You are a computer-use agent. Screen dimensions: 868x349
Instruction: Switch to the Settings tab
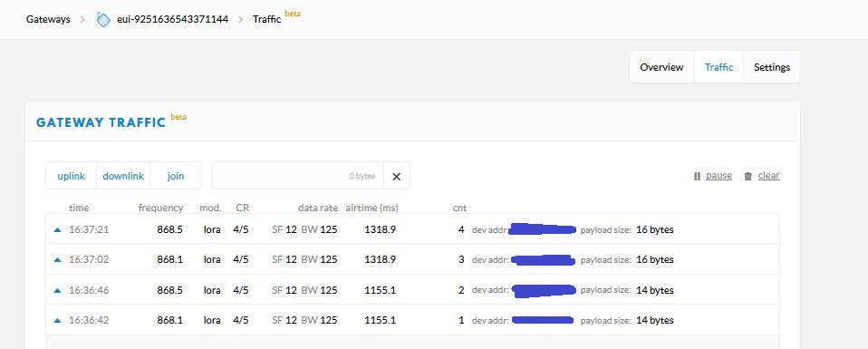pyautogui.click(x=772, y=67)
